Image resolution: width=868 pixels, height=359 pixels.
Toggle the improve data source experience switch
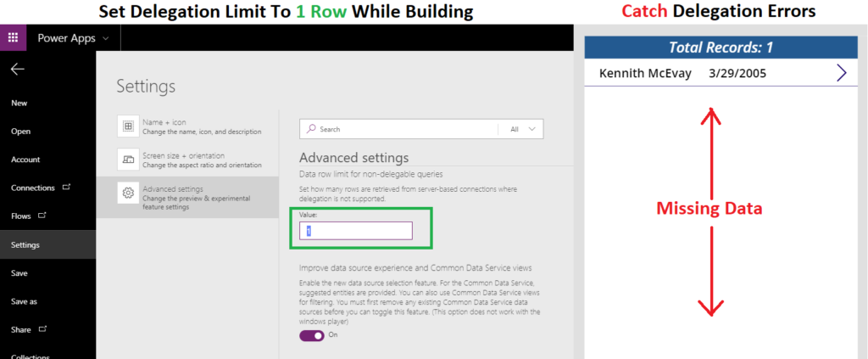click(x=312, y=335)
